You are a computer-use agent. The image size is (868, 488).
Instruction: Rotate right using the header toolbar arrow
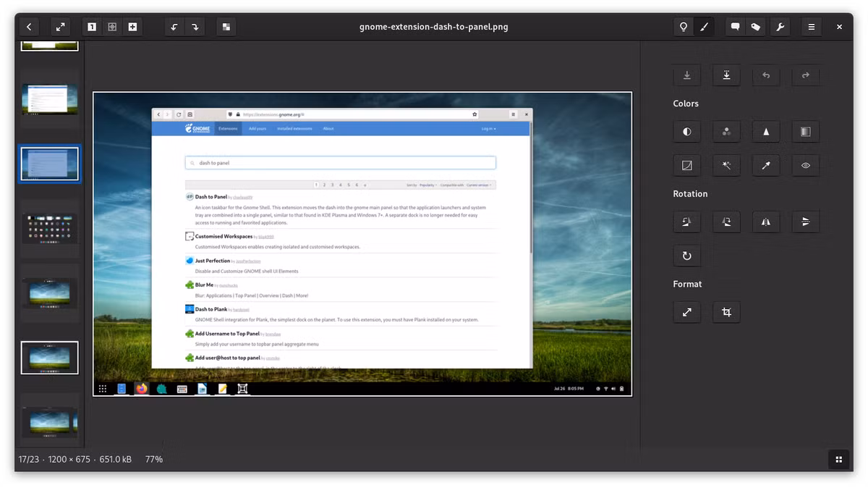click(195, 27)
